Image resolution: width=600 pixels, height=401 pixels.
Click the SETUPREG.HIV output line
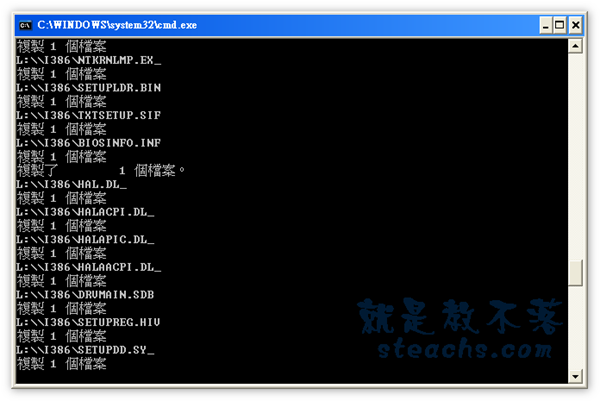point(88,322)
